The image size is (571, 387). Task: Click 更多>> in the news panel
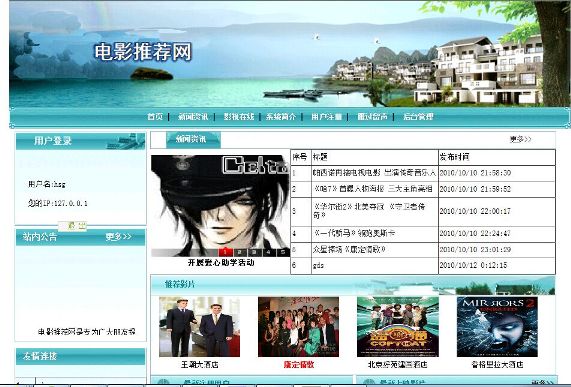(x=520, y=139)
